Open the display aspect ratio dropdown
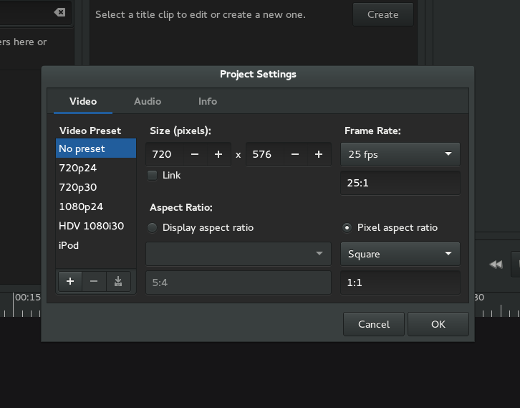 (239, 254)
